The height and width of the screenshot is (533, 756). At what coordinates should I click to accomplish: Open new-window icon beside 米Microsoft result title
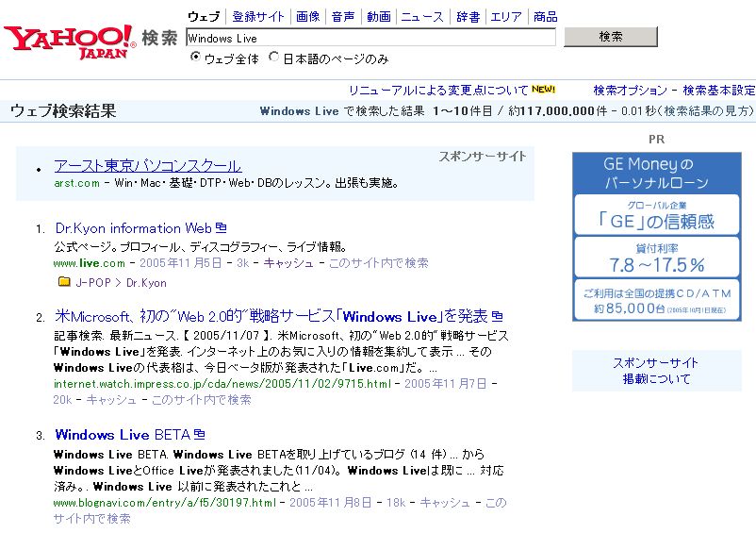pos(497,316)
